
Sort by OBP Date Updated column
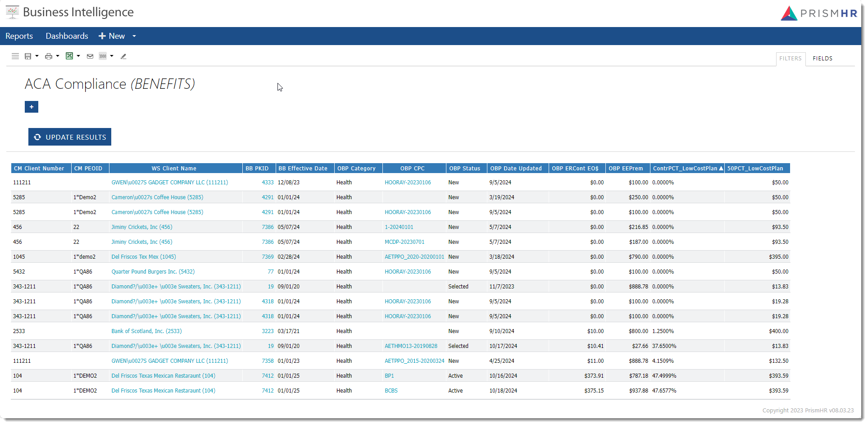[518, 169]
